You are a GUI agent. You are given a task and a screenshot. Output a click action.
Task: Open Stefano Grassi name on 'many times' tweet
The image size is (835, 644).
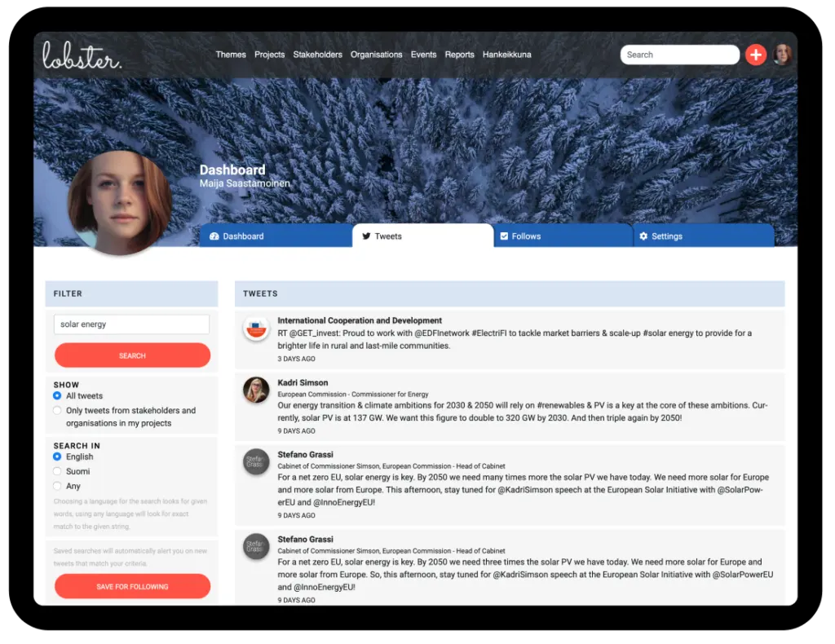[305, 455]
